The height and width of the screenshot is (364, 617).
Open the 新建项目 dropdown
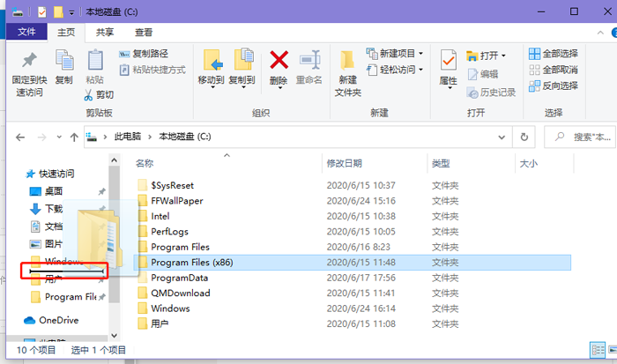pyautogui.click(x=395, y=53)
